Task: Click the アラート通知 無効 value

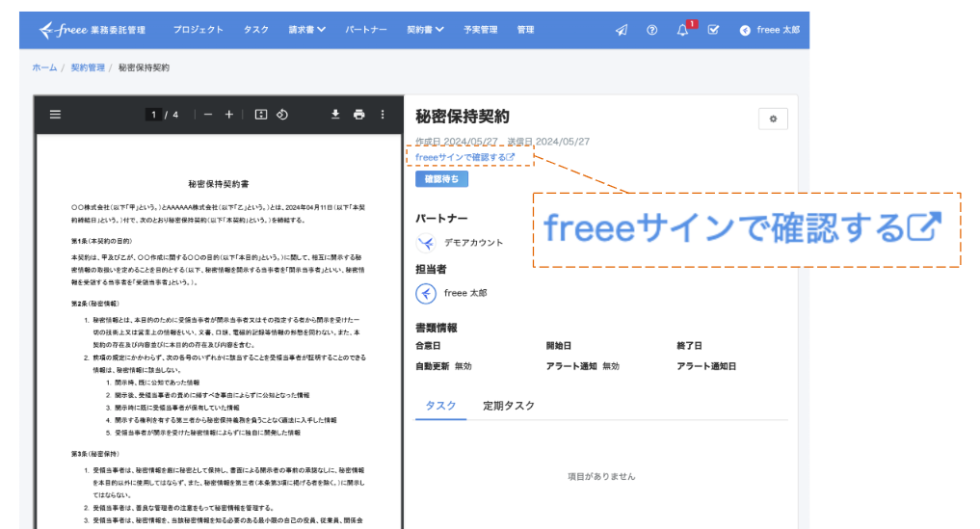Action: coord(611,366)
